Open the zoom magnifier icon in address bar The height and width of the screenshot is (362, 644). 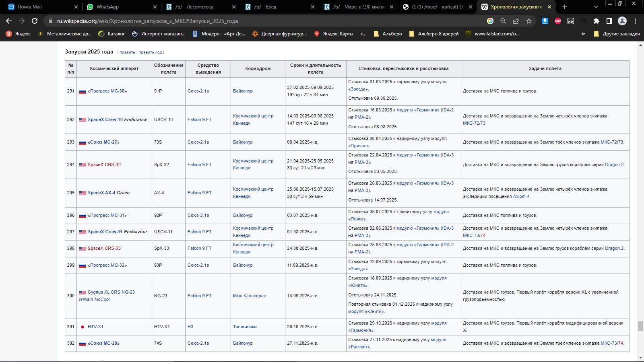pos(503,21)
